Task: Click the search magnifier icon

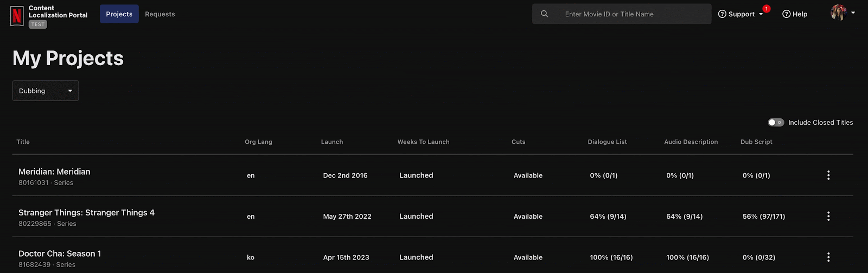Action: 544,14
